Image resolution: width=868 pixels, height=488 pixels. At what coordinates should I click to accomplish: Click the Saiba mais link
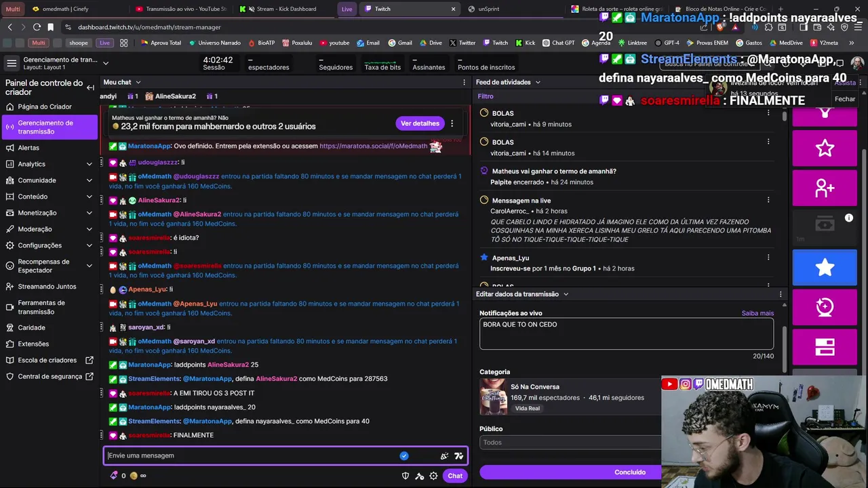click(x=757, y=313)
